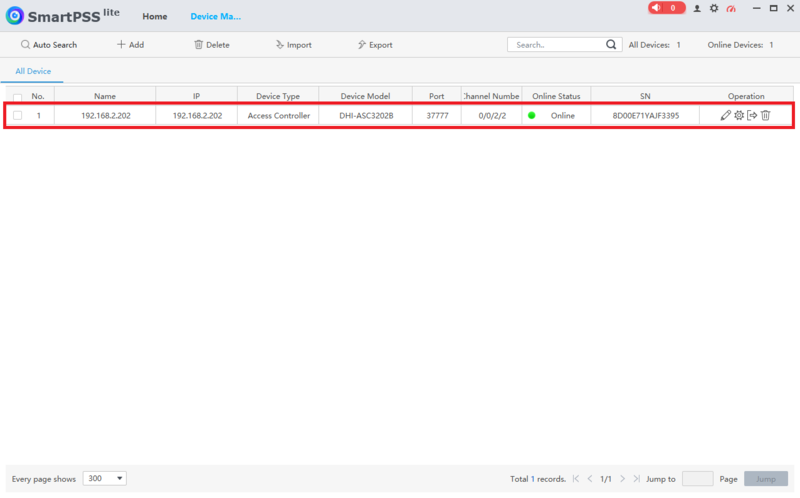Log out device using exit arrow icon

(752, 115)
